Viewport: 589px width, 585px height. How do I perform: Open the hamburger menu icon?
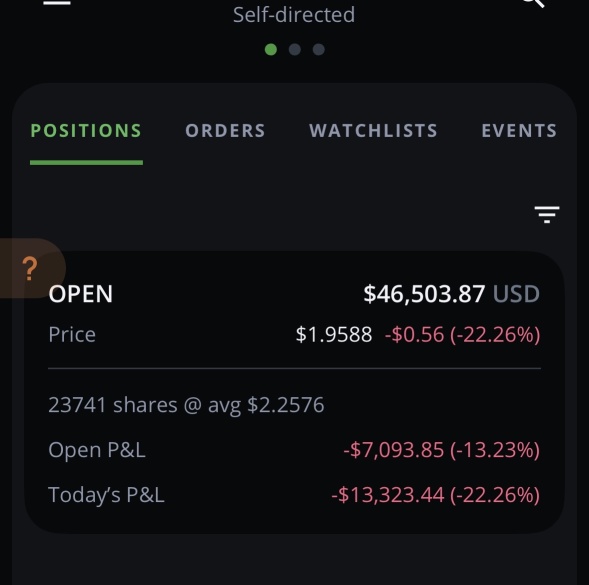pyautogui.click(x=57, y=2)
